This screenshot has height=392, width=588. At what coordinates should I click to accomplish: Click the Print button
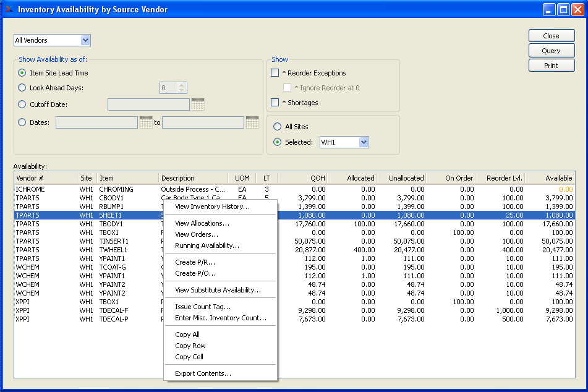click(x=551, y=66)
